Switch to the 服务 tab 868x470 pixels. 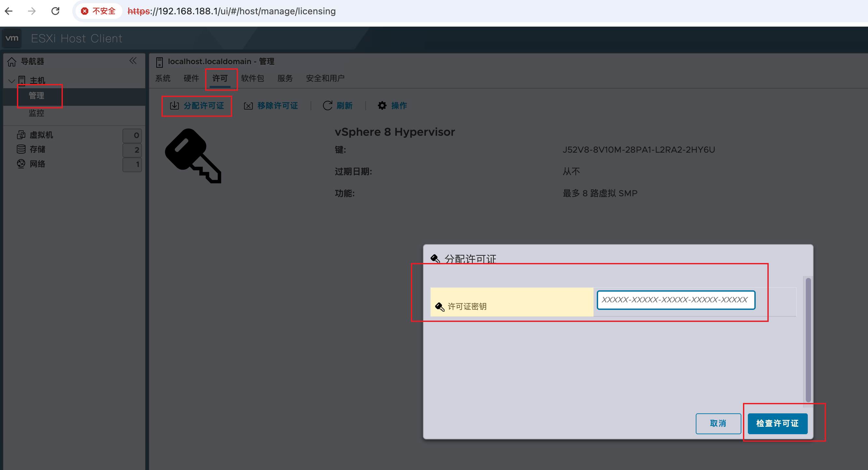point(285,78)
